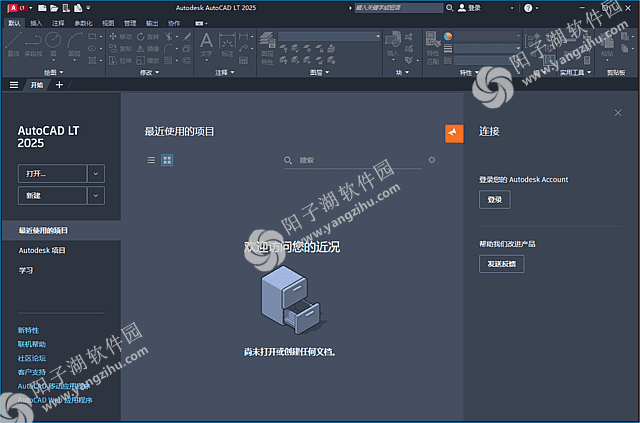640x423 pixels.
Task: Click the 新建 button
Action: pos(52,196)
